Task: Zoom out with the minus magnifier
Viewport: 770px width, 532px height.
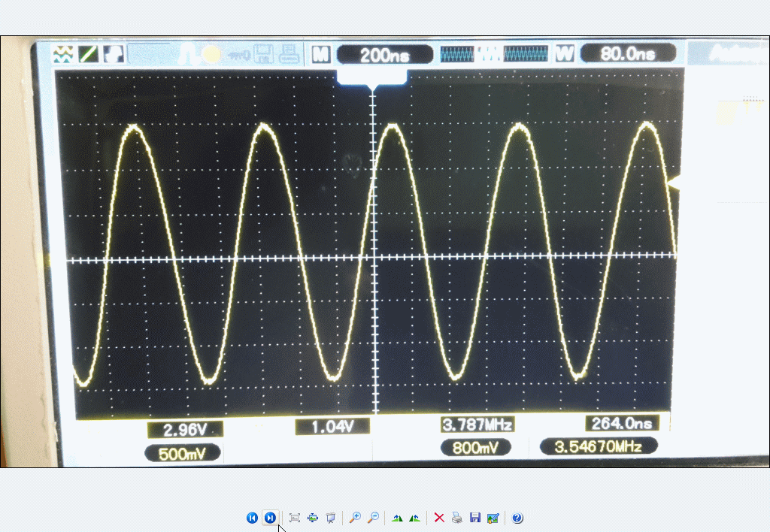Action: coord(372,518)
